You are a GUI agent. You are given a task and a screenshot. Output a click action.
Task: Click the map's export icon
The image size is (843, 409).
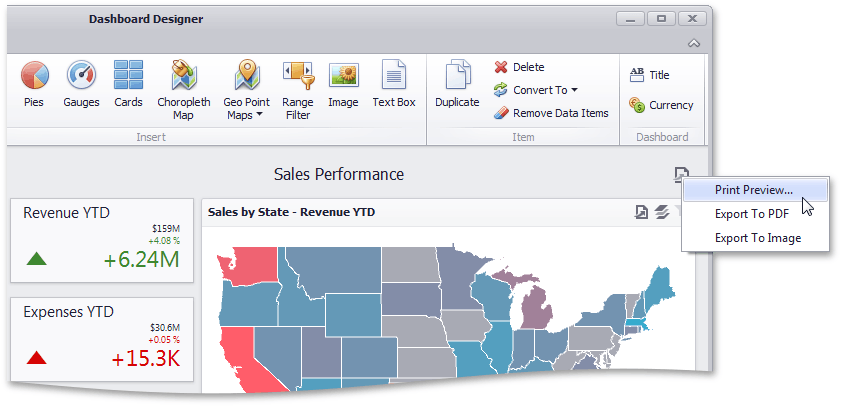click(x=641, y=212)
